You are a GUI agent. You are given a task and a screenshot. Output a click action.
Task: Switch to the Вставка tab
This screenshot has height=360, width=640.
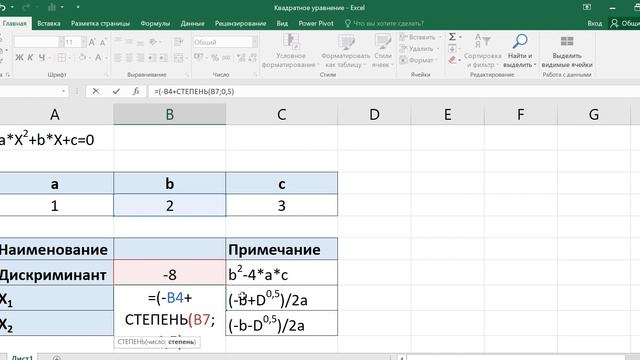click(x=49, y=24)
